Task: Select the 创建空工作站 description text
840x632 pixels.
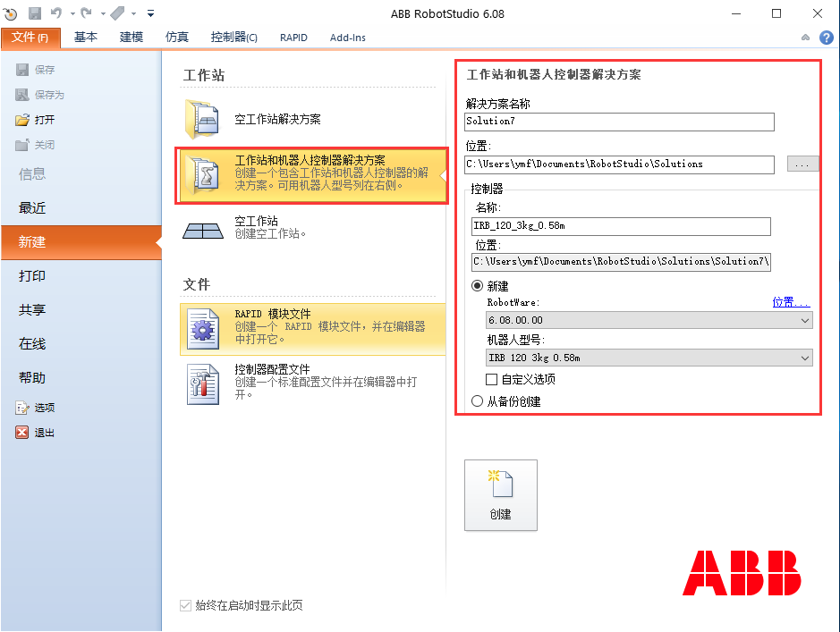Action: pyautogui.click(x=270, y=234)
